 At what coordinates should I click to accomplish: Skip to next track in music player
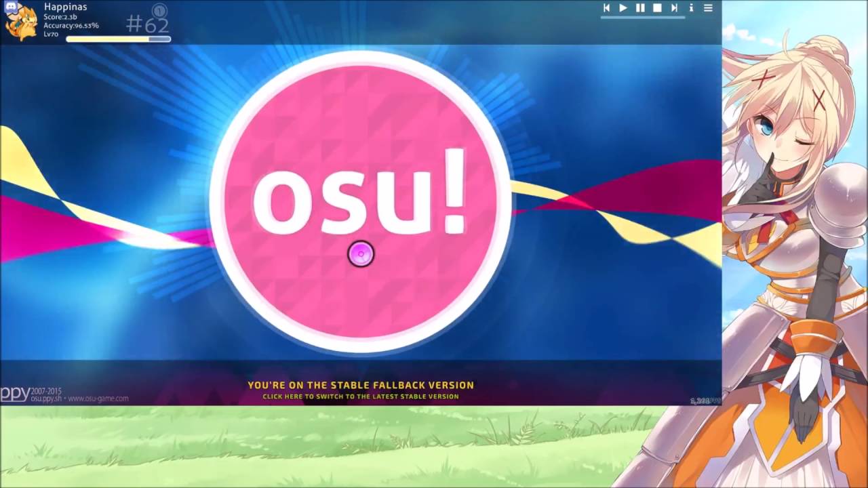pos(674,8)
